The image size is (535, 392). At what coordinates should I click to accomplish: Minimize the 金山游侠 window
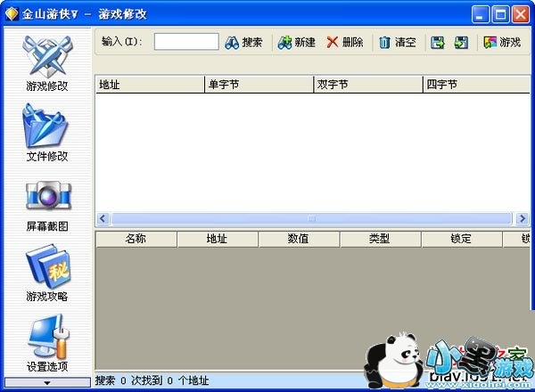tap(481, 14)
